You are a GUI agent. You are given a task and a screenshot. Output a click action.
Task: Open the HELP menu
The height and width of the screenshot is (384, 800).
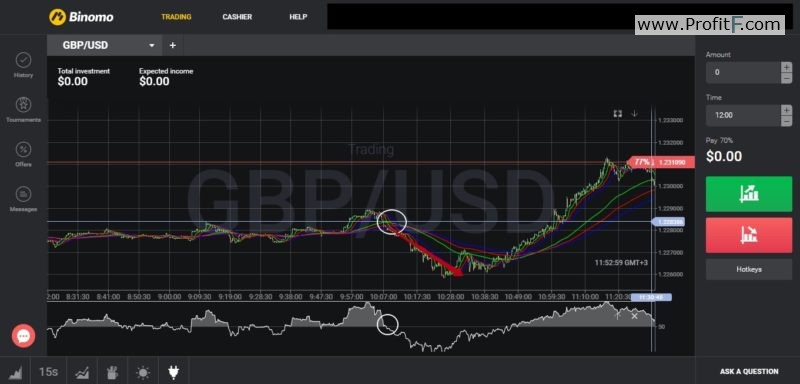point(298,17)
